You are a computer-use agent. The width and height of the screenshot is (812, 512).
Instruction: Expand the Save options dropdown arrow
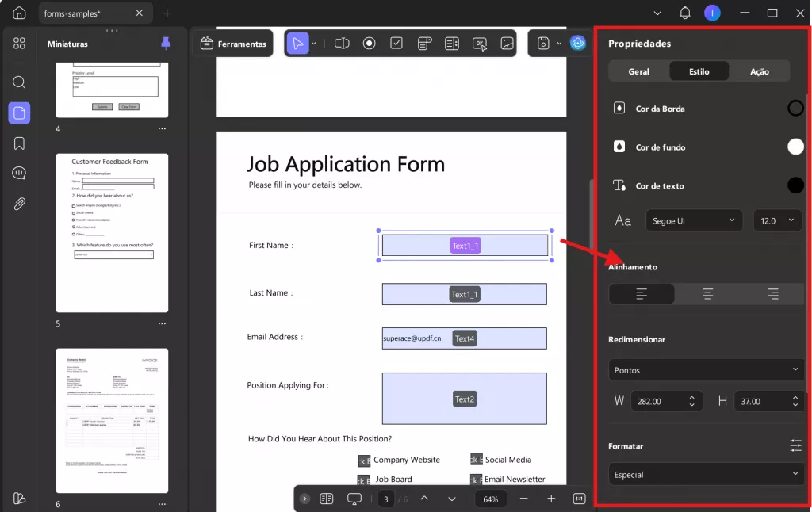click(559, 44)
